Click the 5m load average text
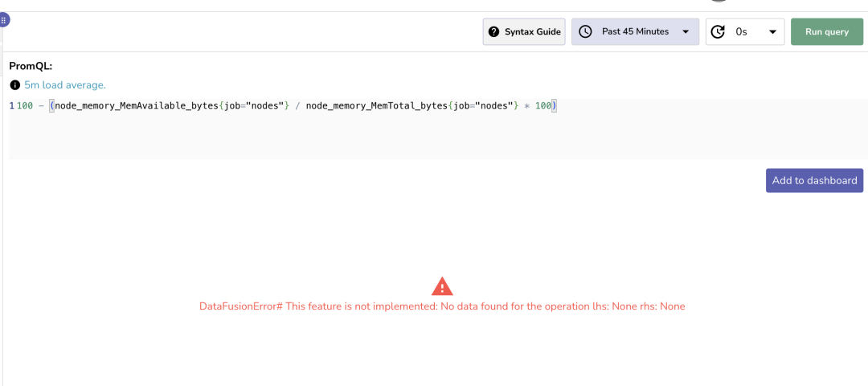 pyautogui.click(x=65, y=84)
